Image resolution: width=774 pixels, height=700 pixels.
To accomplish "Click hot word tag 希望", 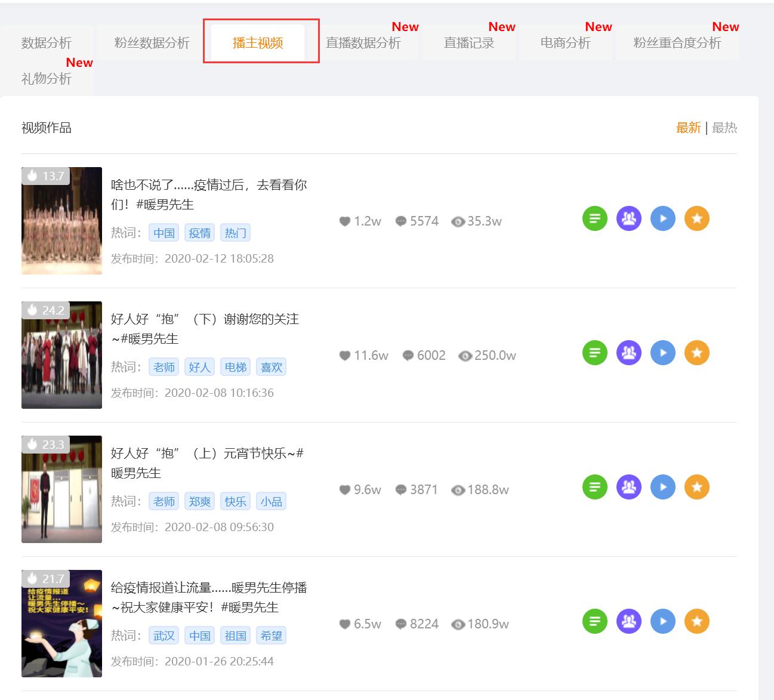I will pos(272,636).
